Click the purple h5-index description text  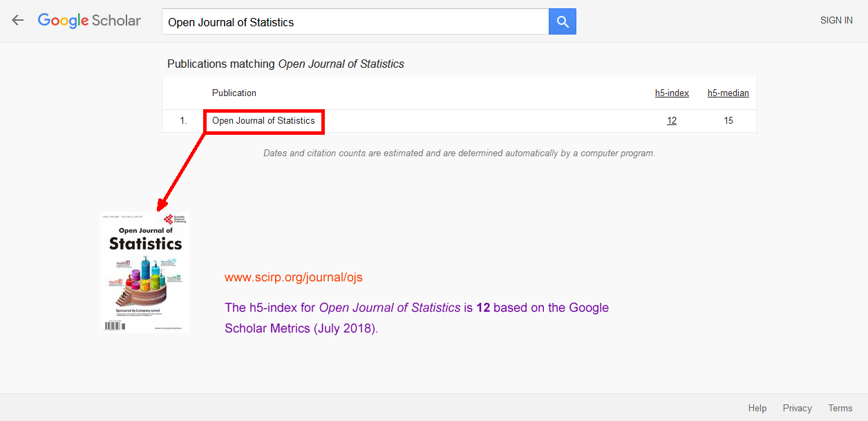pos(417,318)
